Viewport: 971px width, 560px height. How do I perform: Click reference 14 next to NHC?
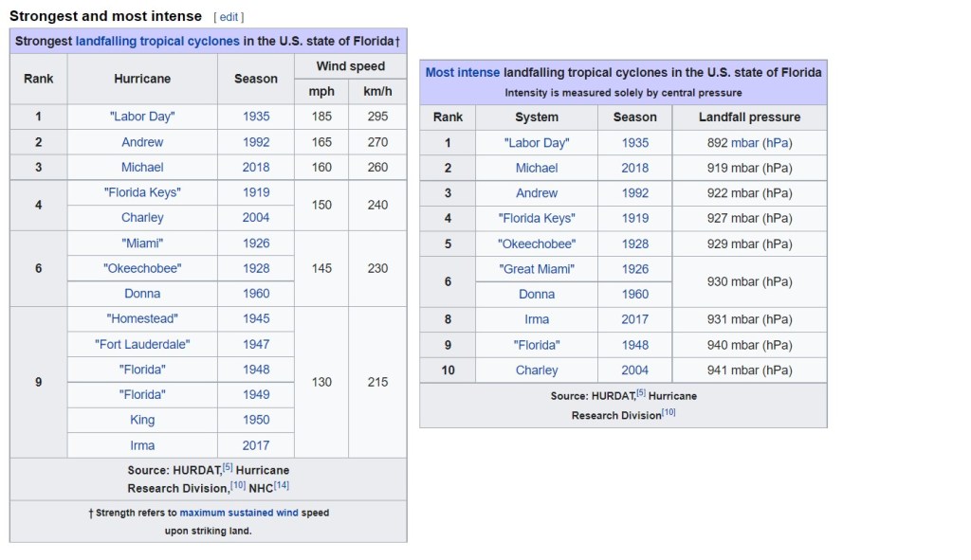pyautogui.click(x=282, y=485)
